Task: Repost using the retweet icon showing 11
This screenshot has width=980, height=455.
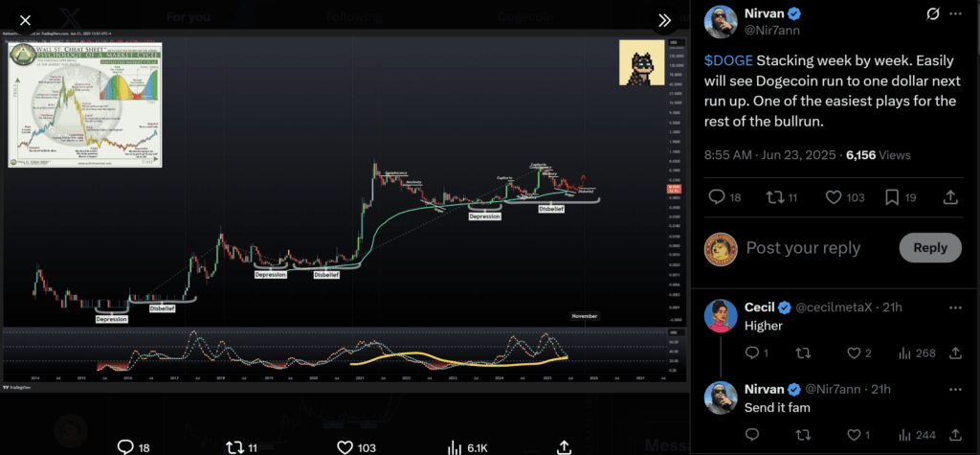Action: pos(782,197)
